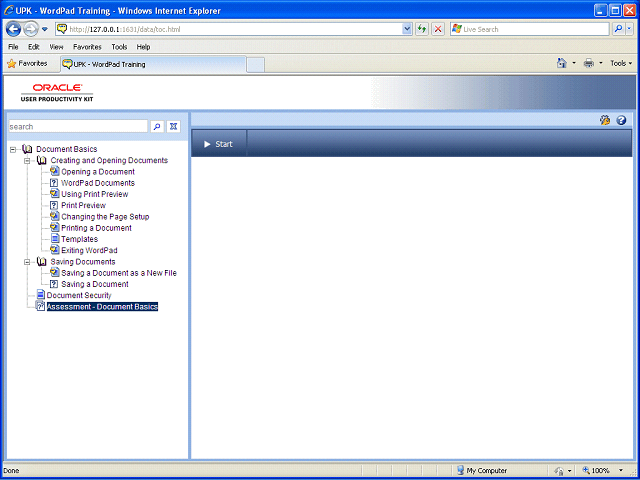This screenshot has width=640, height=480.
Task: Select the UPK - WordPad Training tab
Action: click(x=153, y=64)
